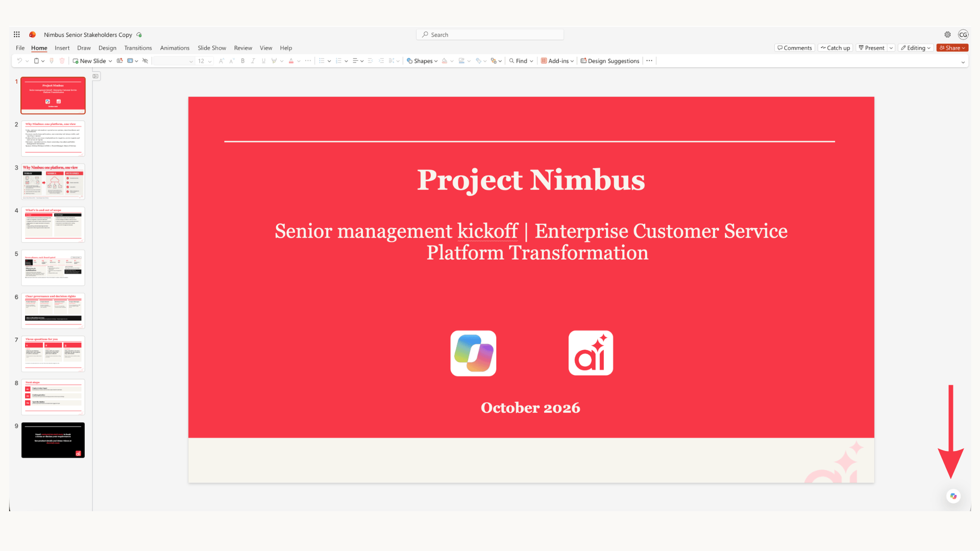
Task: Open more font options ellipsis
Action: click(308, 61)
